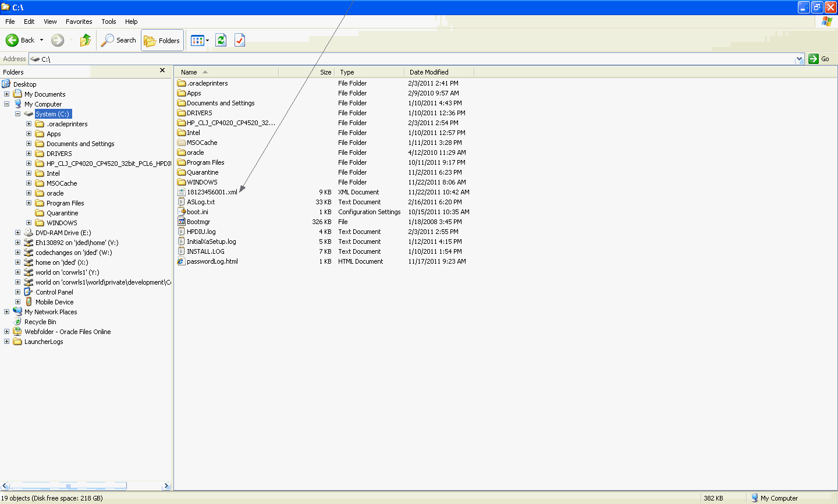This screenshot has height=504, width=838.
Task: Click the Views icon on the toolbar
Action: tap(197, 40)
